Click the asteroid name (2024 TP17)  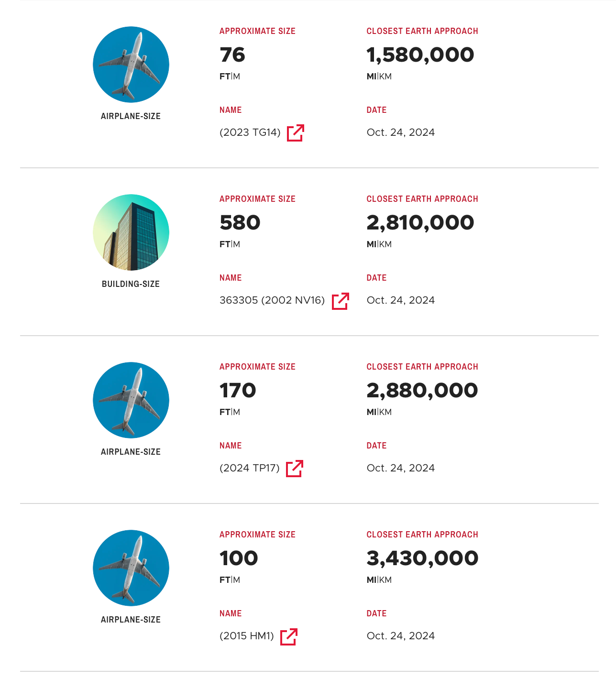point(249,468)
